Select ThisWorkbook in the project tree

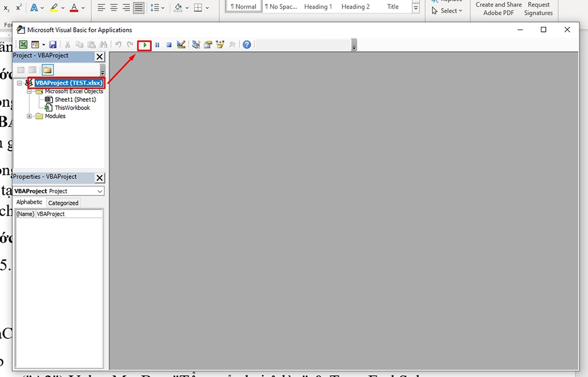(x=72, y=108)
